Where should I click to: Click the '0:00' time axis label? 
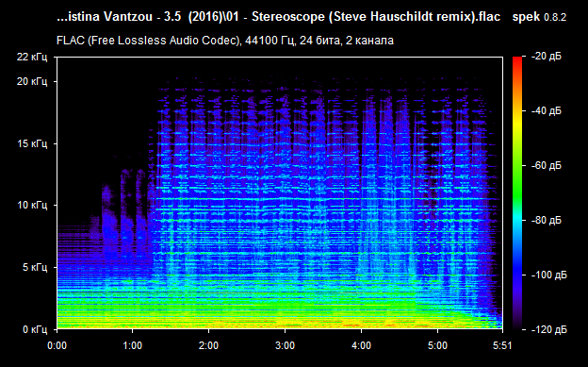(x=57, y=345)
